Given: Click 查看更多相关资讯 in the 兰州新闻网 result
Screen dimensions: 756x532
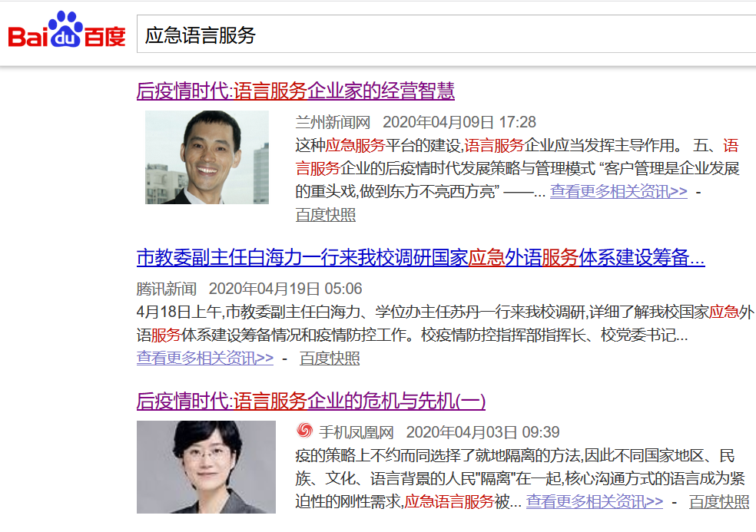Looking at the screenshot, I should [618, 192].
